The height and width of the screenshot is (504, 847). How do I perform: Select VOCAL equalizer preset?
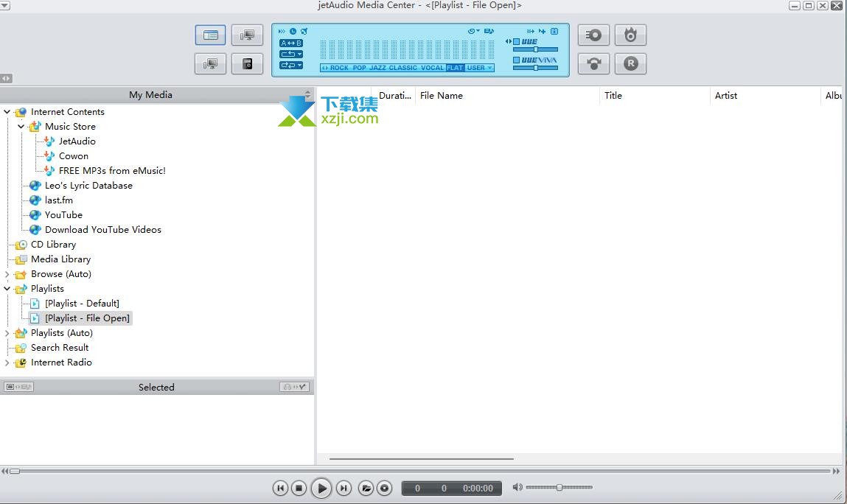pos(432,68)
